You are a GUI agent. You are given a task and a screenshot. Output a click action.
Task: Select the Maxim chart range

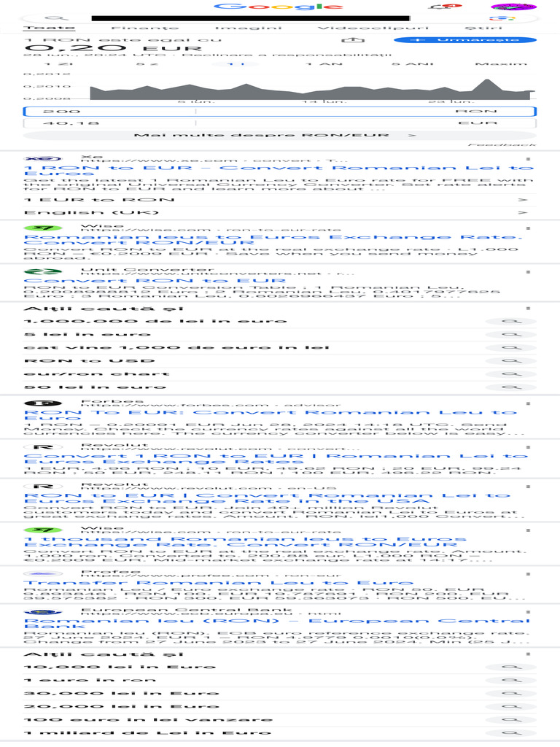click(501, 64)
